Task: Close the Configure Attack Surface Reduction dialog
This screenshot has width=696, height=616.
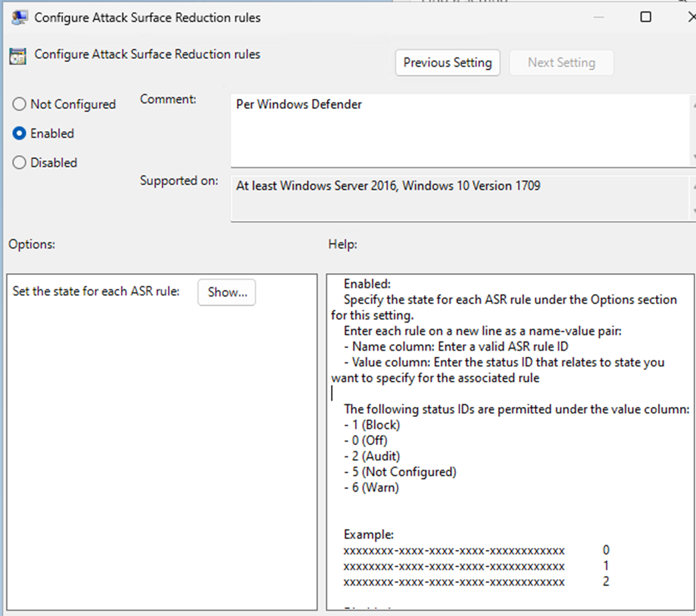Action: 691,17
